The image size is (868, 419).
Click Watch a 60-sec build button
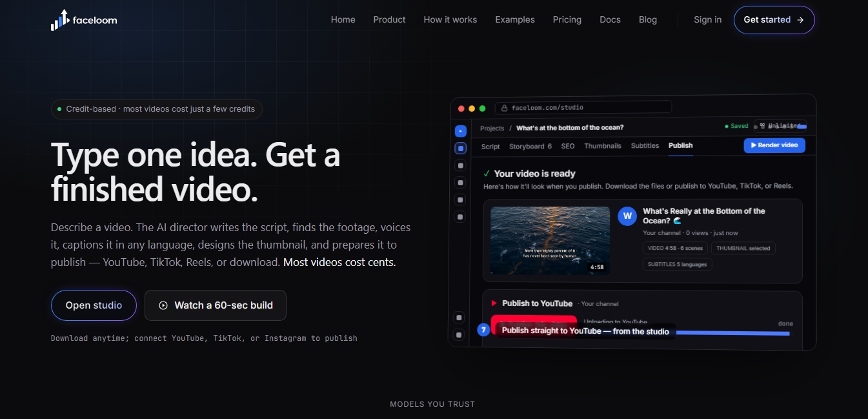point(216,305)
